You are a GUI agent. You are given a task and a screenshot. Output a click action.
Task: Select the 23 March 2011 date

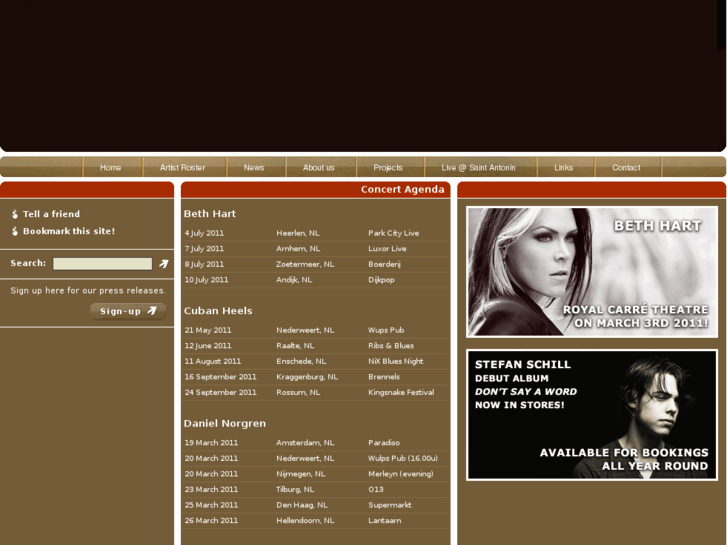point(211,489)
